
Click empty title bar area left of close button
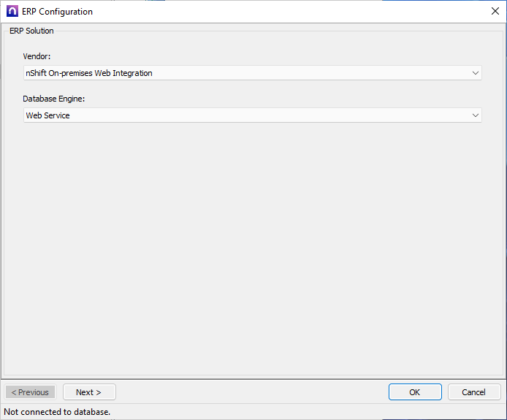[x=292, y=12]
